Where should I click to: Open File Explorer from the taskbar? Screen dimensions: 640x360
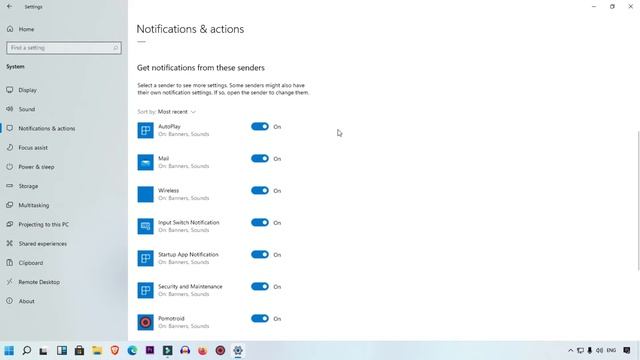pos(97,350)
